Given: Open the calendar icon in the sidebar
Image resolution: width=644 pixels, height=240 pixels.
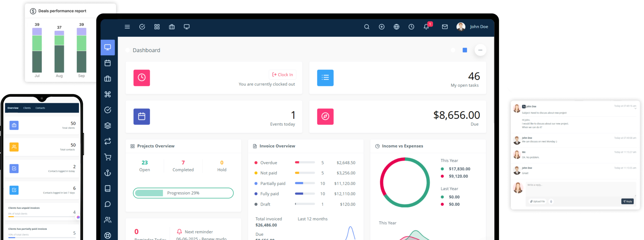Looking at the screenshot, I should [108, 63].
